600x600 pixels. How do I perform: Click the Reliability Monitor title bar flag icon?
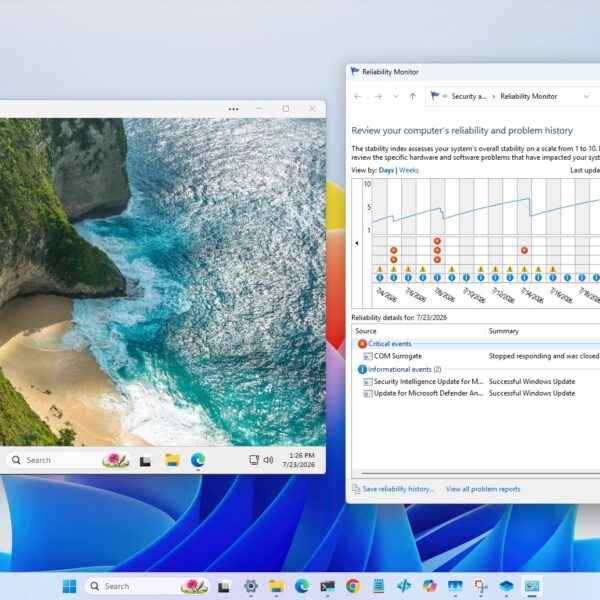point(355,72)
